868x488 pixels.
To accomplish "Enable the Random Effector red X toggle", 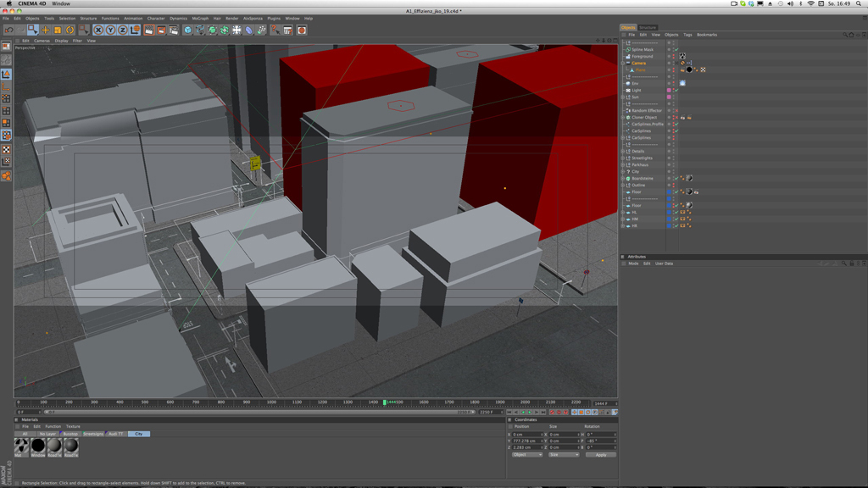I will click(676, 110).
